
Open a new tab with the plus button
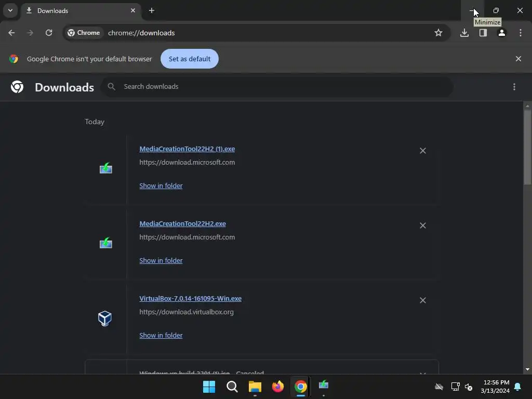click(x=152, y=10)
